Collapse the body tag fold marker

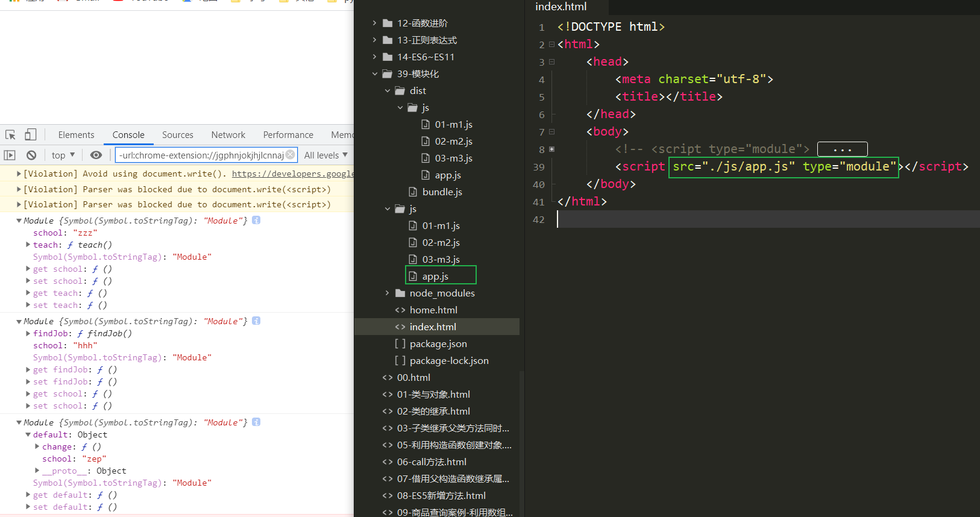click(x=551, y=131)
